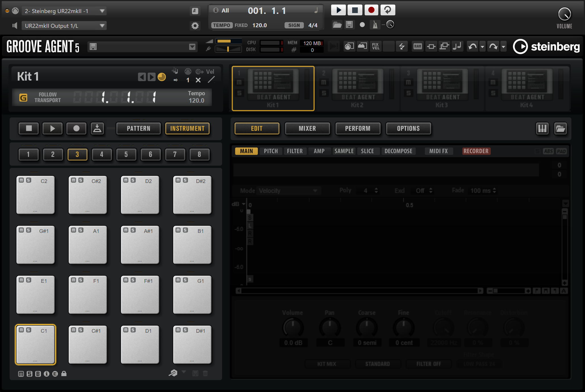This screenshot has height=392, width=585.
Task: Select the MIDI FX tab
Action: pos(438,151)
